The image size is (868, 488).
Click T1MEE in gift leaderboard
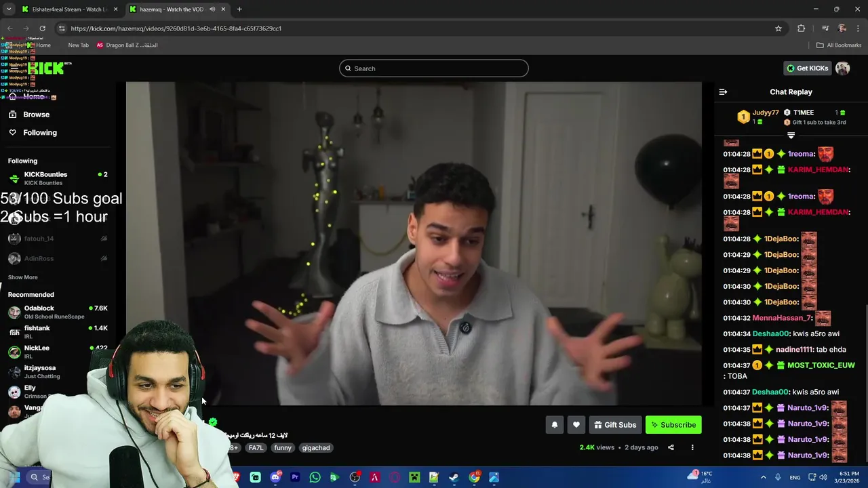(x=803, y=113)
